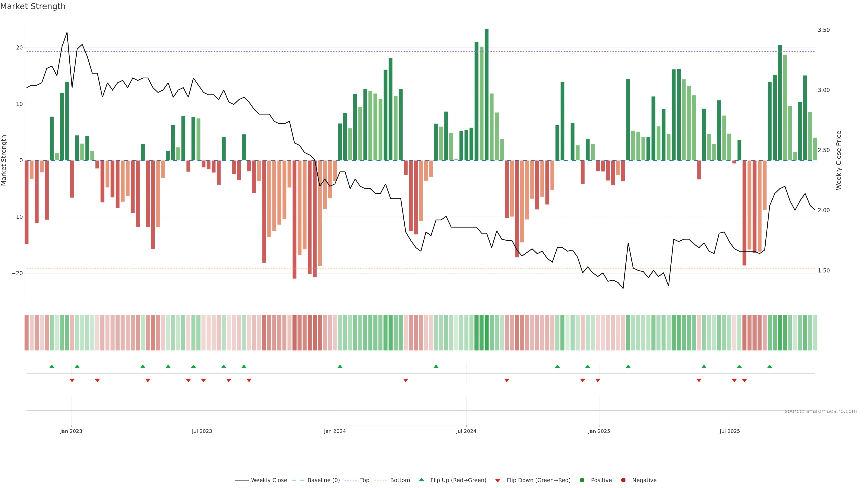868x488 pixels.
Task: Click first flip down marker near Jan 2023
Action: 72,380
